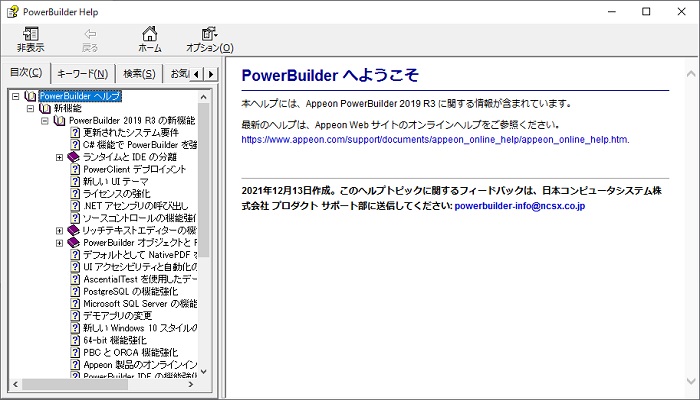Click topic icon for ライセンスの強化
This screenshot has width=700, height=400.
[x=75, y=194]
